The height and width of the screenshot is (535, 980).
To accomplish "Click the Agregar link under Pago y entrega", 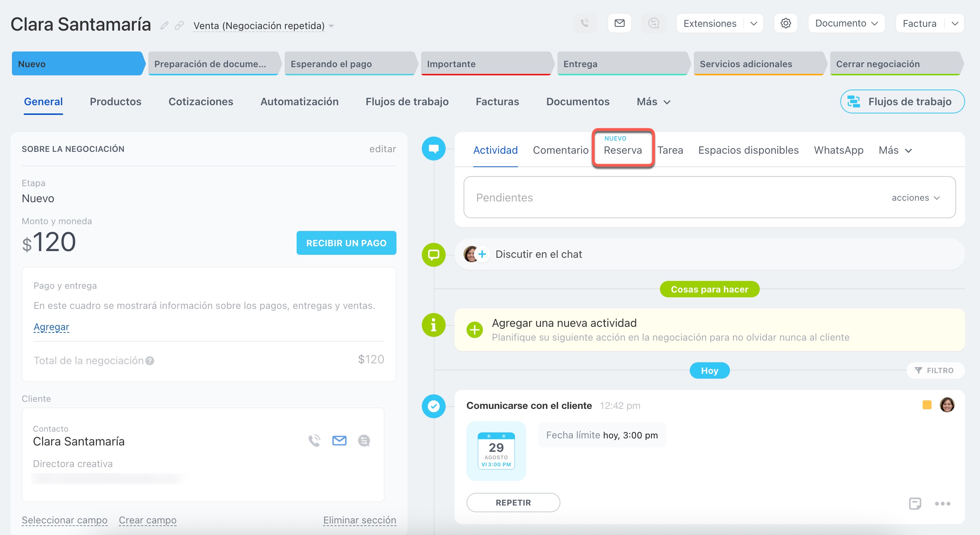I will (51, 327).
